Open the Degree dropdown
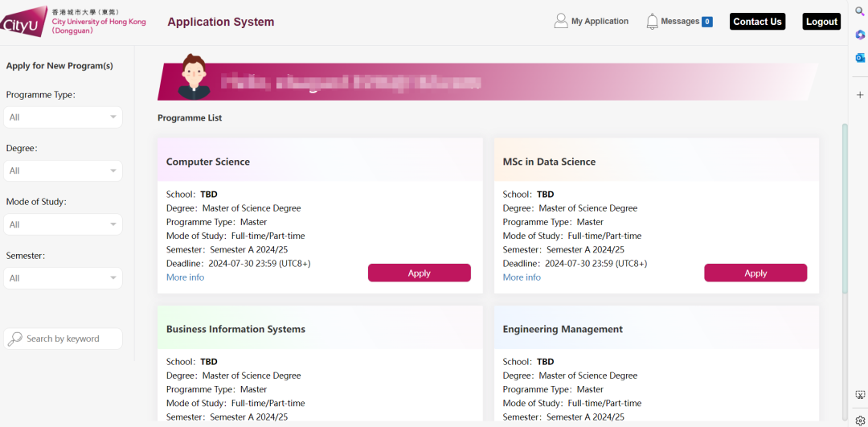 (63, 170)
